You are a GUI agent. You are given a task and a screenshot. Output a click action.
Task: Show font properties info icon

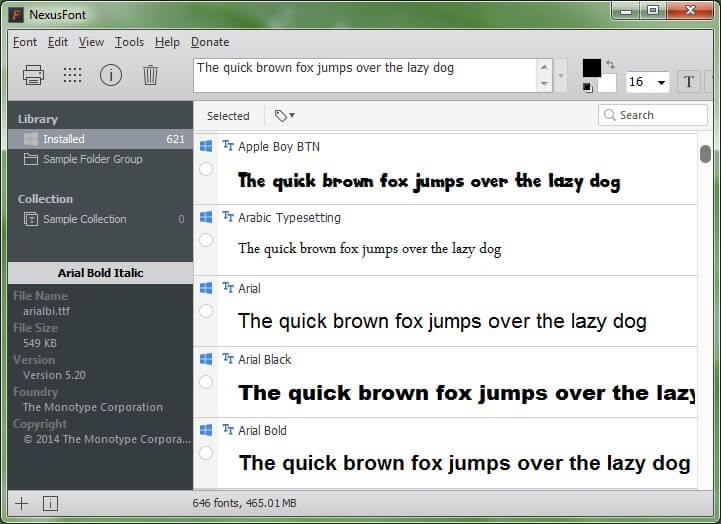pyautogui.click(x=111, y=74)
